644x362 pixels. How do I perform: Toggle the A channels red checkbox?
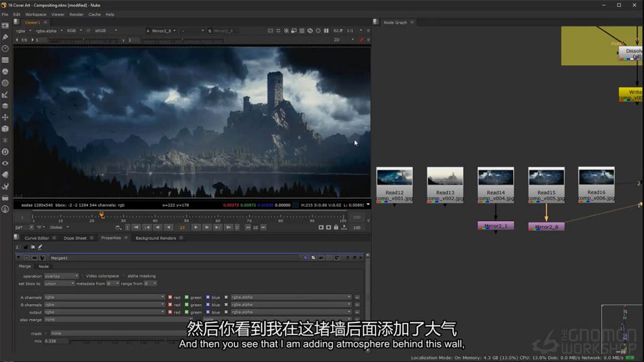(x=170, y=297)
